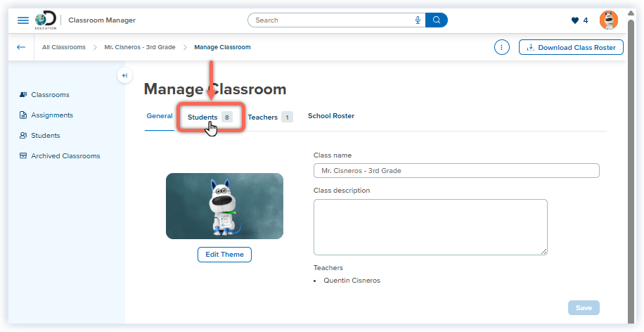This screenshot has width=644, height=332.
Task: Switch to the General tab
Action: [160, 116]
